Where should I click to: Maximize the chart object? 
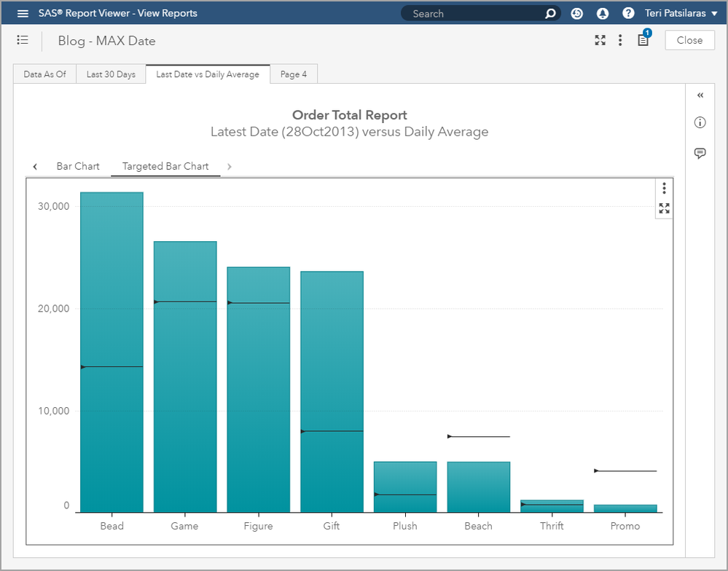664,208
